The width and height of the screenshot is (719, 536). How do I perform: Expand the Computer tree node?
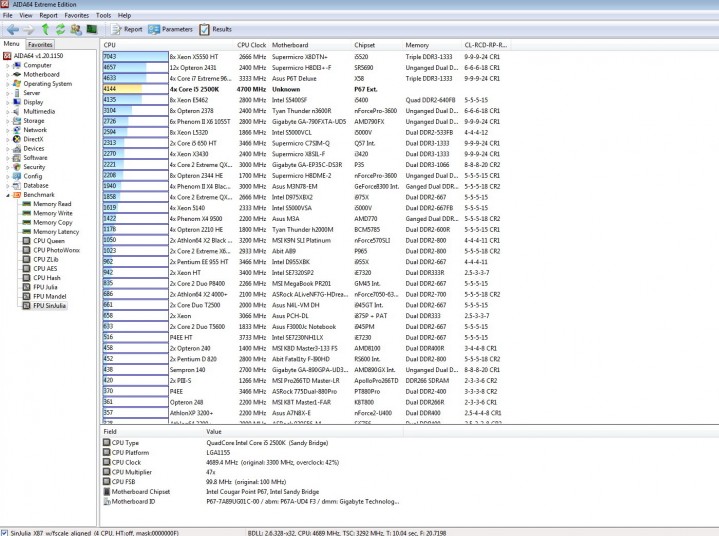(7, 66)
